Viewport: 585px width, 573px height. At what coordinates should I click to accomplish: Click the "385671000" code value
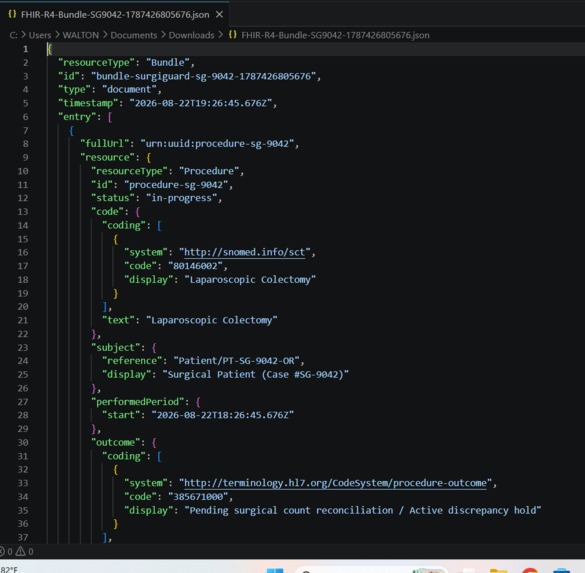(x=198, y=497)
